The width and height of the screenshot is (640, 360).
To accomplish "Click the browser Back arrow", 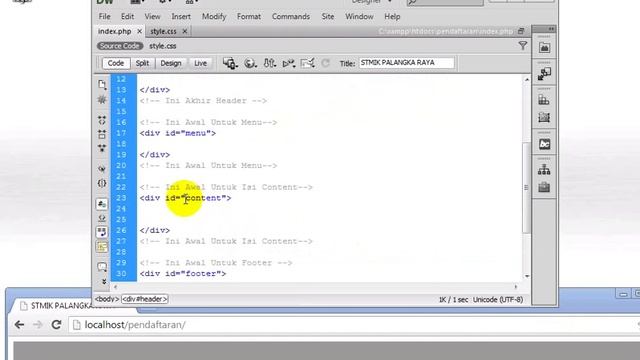I will 19,325.
